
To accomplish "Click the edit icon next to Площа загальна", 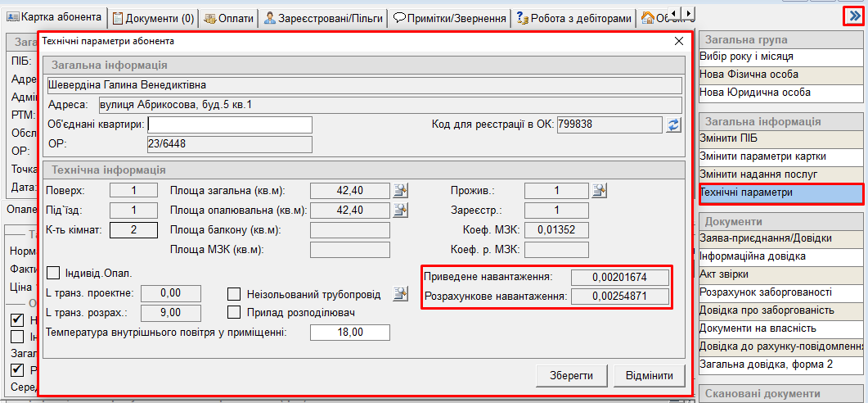I will 400,191.
